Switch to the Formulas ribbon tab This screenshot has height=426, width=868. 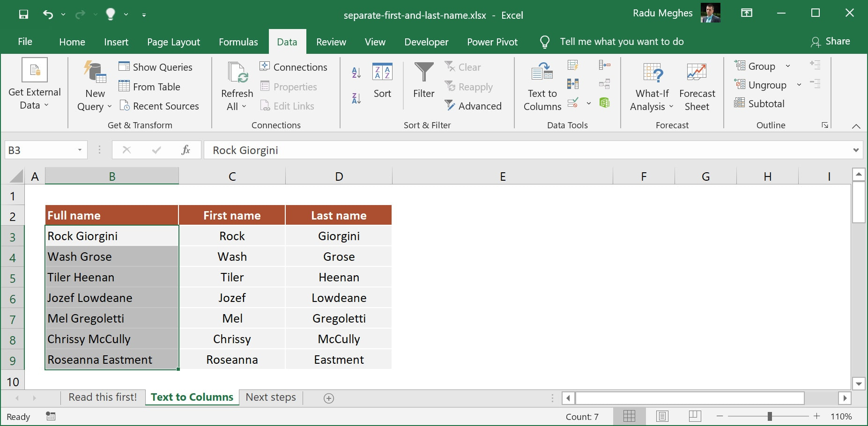coord(238,42)
